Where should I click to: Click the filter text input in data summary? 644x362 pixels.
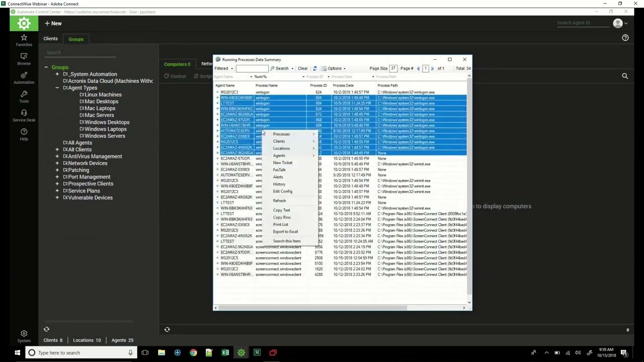pos(252,68)
